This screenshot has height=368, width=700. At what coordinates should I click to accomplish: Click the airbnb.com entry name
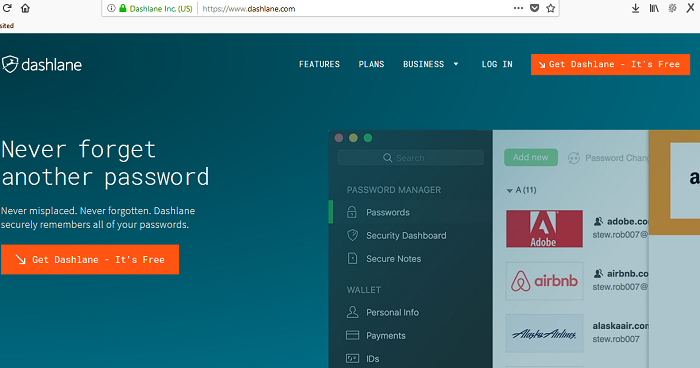pos(627,273)
